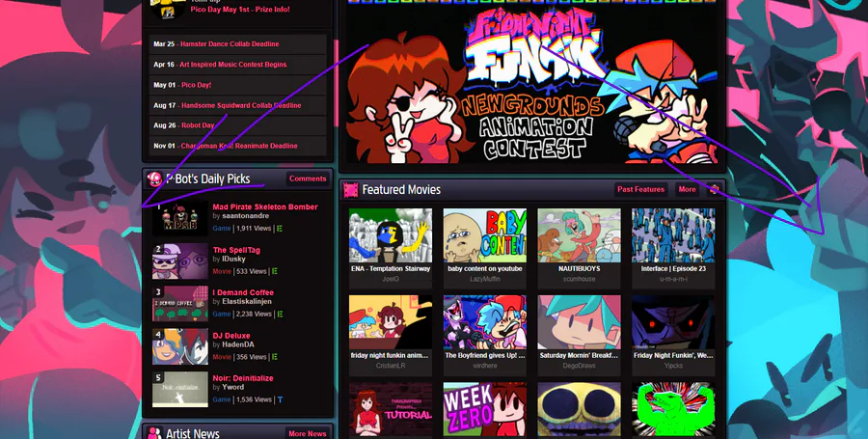Click the Featured Movies film strip icon
The image size is (868, 439).
351,190
